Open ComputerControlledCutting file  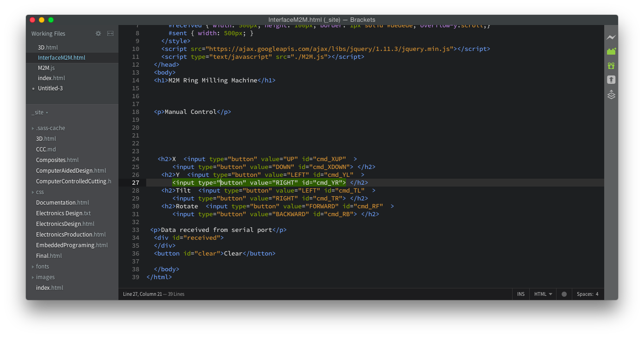pyautogui.click(x=74, y=181)
